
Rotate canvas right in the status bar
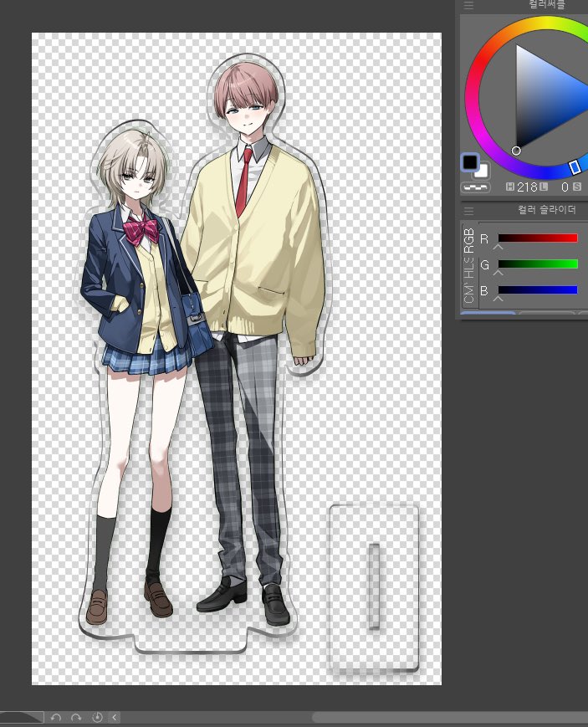point(76,717)
